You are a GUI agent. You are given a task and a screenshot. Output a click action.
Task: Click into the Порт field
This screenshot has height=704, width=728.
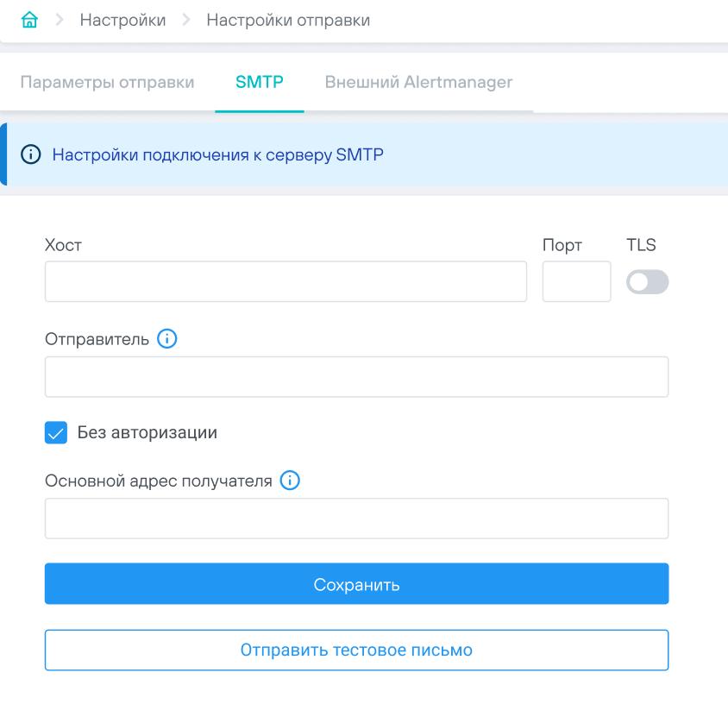pos(576,282)
